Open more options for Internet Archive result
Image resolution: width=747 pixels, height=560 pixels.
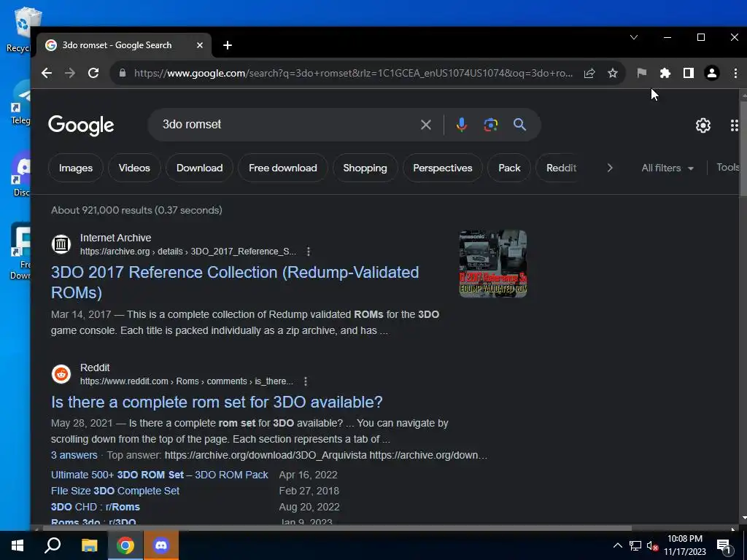tap(309, 252)
